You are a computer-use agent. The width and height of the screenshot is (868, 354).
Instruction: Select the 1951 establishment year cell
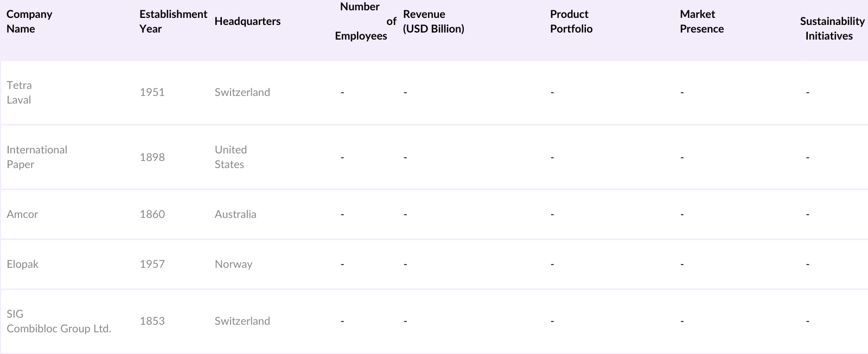pos(152,92)
